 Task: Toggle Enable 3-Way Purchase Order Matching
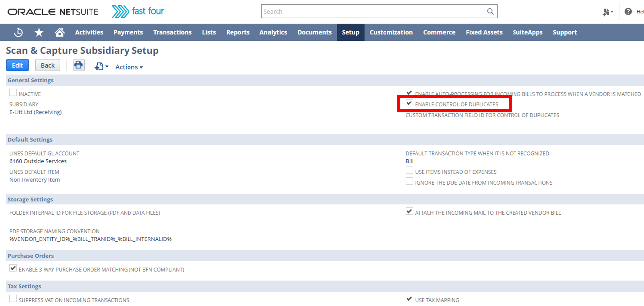tap(13, 269)
